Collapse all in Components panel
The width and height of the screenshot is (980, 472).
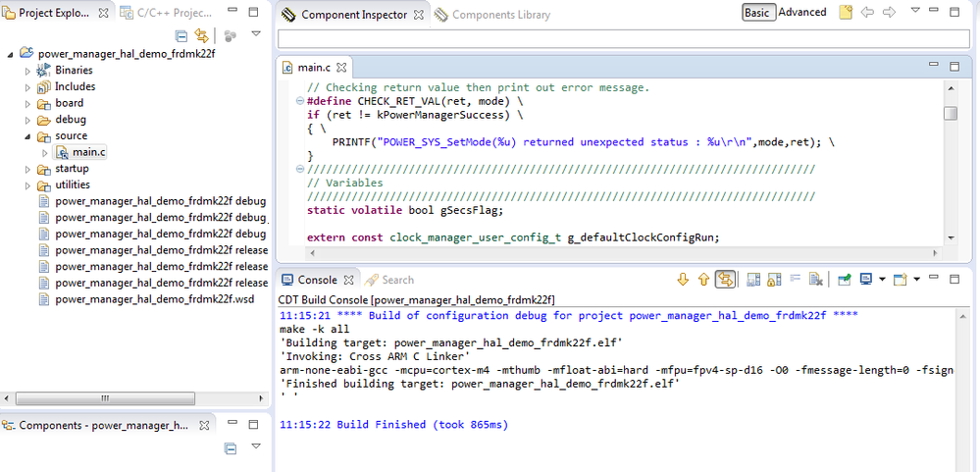(x=230, y=448)
